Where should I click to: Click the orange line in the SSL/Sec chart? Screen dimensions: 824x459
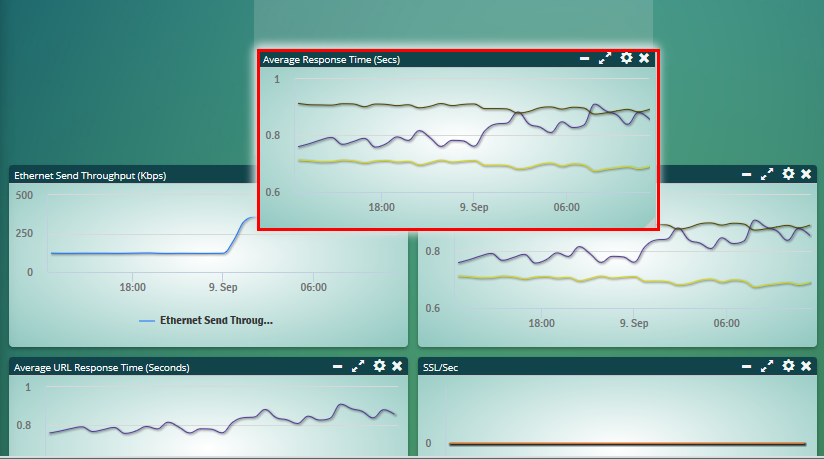tap(627, 444)
